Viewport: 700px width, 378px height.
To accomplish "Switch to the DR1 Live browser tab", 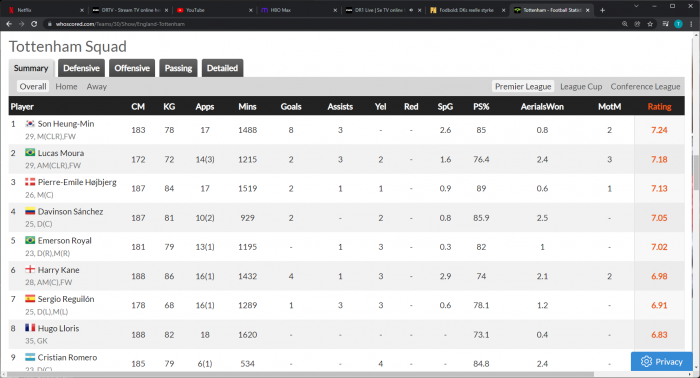I will [x=382, y=10].
